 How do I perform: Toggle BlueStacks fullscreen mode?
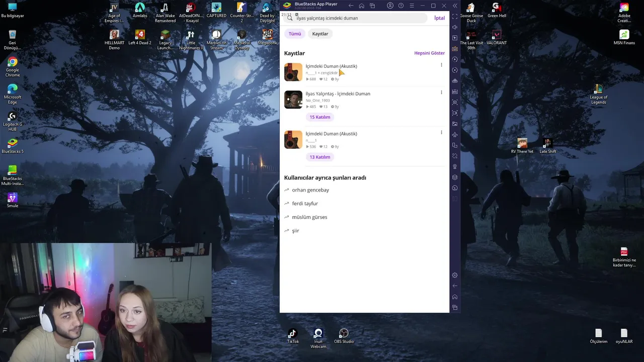(x=455, y=17)
